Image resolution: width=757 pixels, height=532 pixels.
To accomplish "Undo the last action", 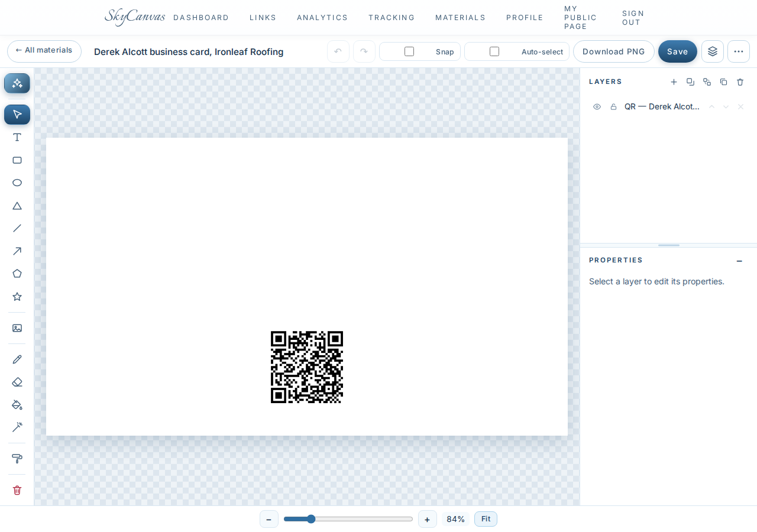I will point(338,51).
